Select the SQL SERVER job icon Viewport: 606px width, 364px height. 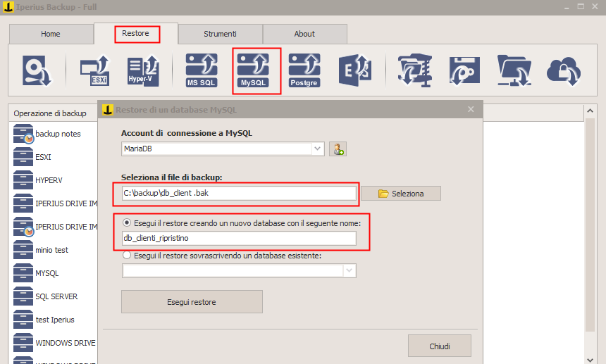coord(23,296)
